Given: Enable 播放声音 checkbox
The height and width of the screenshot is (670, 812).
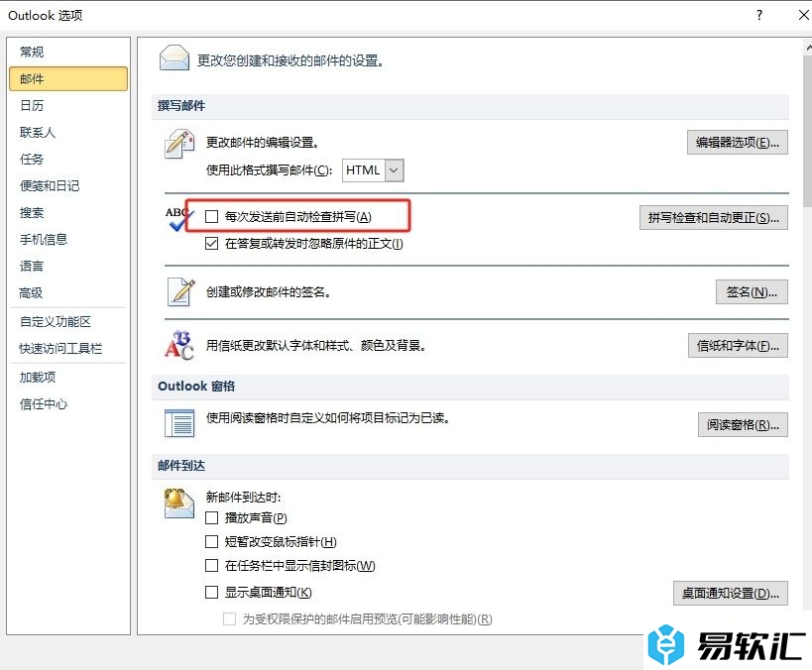Looking at the screenshot, I should click(x=211, y=517).
